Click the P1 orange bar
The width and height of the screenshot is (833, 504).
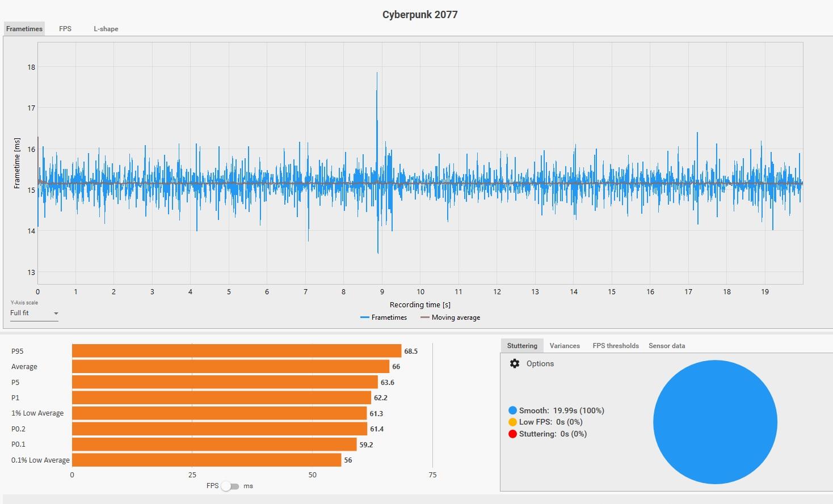tap(221, 398)
